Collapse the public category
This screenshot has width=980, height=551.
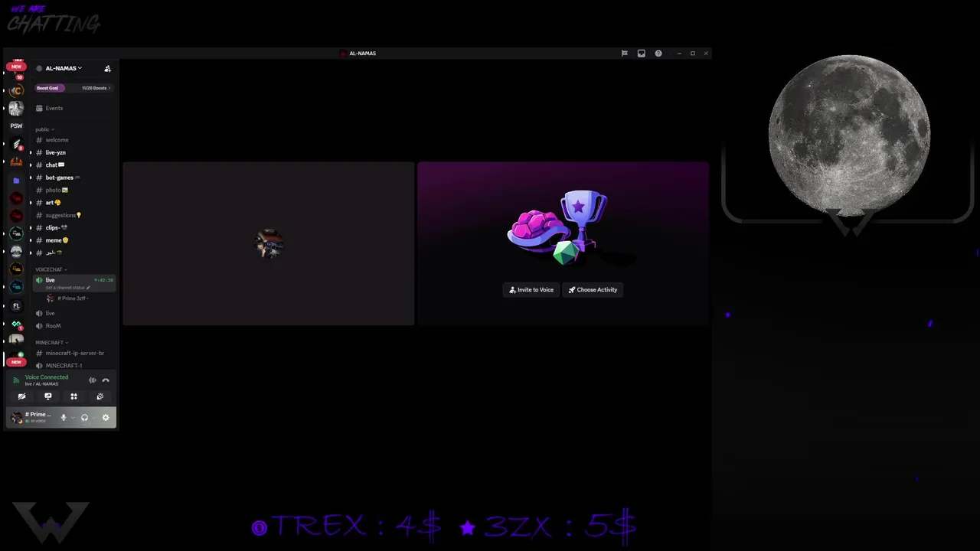(44, 129)
